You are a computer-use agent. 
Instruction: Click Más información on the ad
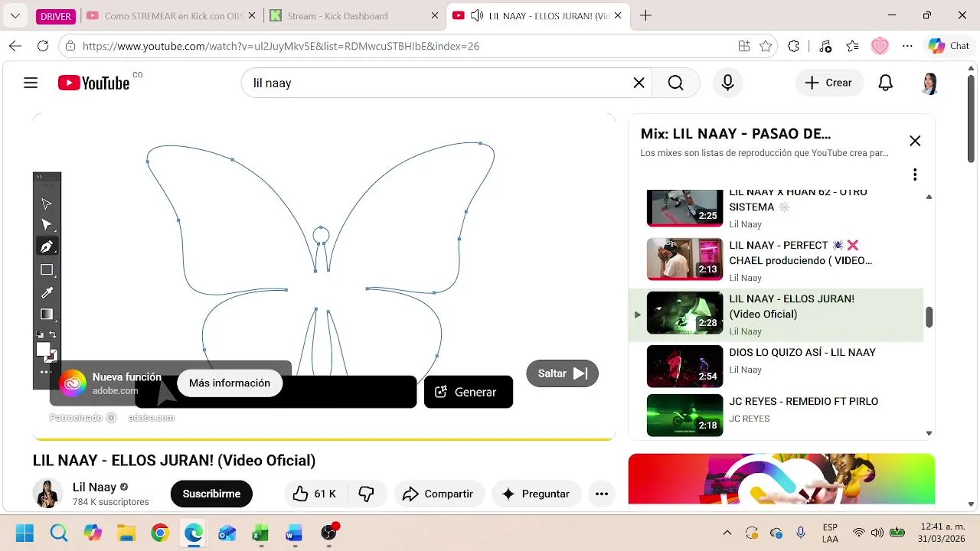coord(230,383)
